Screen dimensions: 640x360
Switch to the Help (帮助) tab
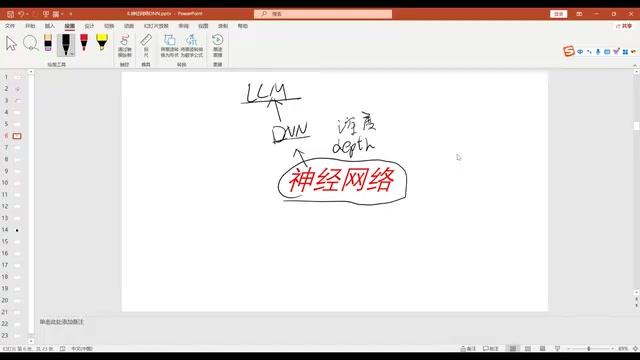(x=242, y=26)
